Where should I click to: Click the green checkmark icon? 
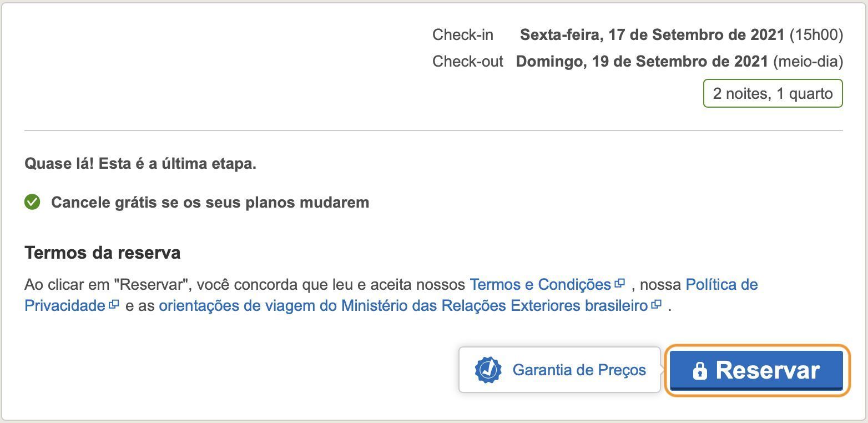[x=32, y=202]
